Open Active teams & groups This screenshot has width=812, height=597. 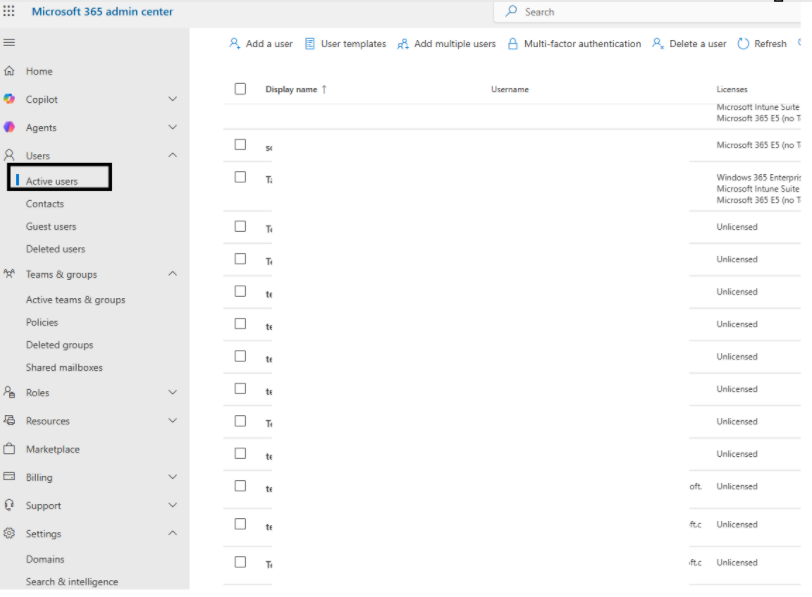click(x=76, y=300)
